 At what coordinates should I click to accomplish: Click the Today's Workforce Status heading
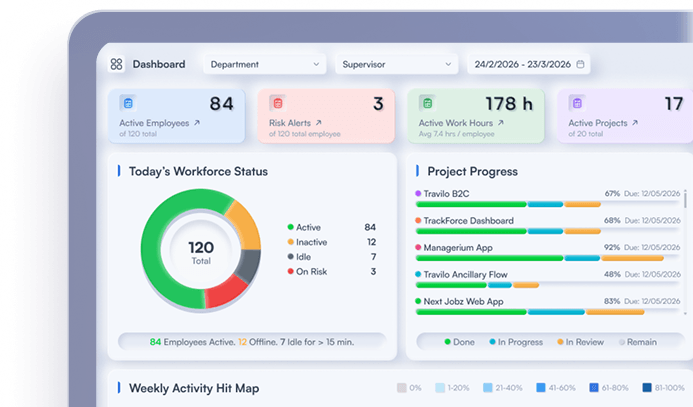pyautogui.click(x=198, y=171)
